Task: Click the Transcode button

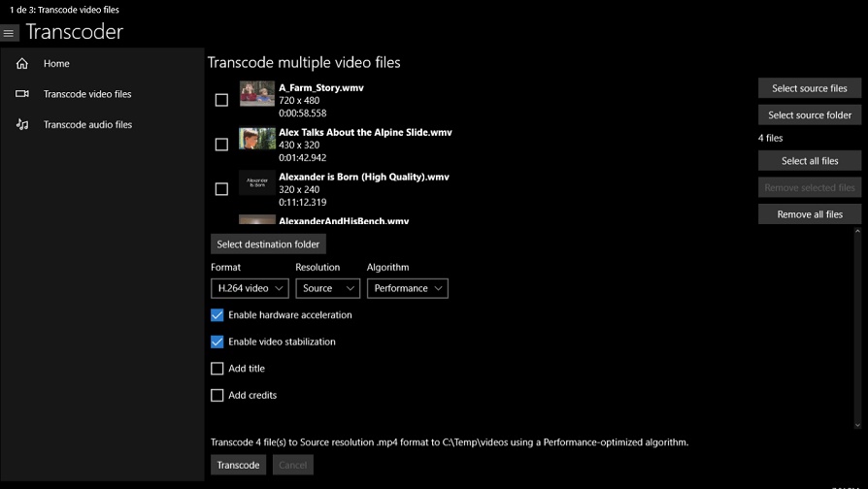Action: (238, 465)
